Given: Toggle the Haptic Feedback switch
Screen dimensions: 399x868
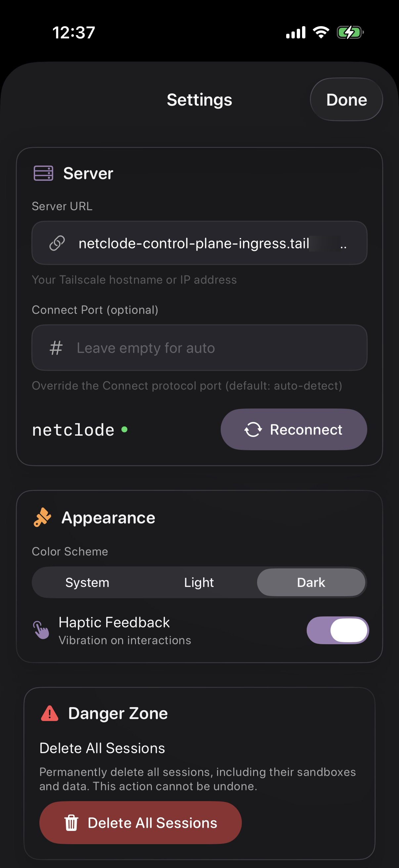Looking at the screenshot, I should coord(337,630).
